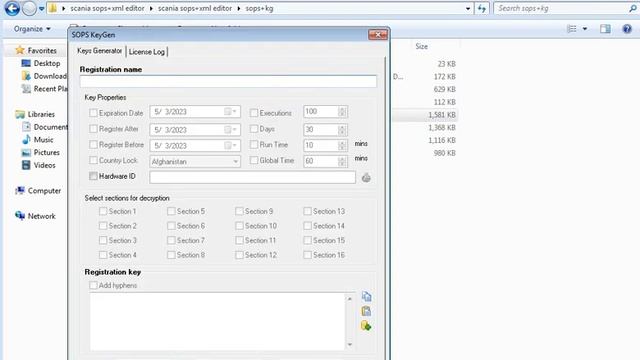Enable the Expiration Date checkbox
The image size is (640, 360).
[93, 113]
